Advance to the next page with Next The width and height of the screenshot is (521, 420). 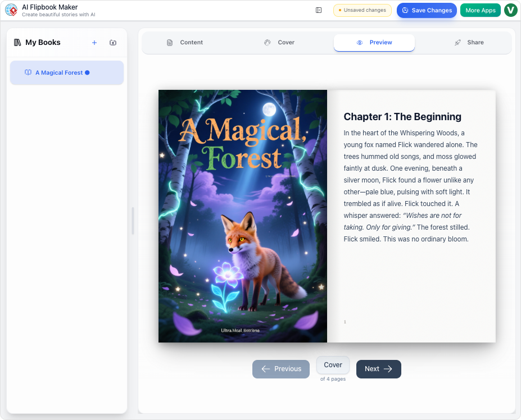click(x=378, y=369)
